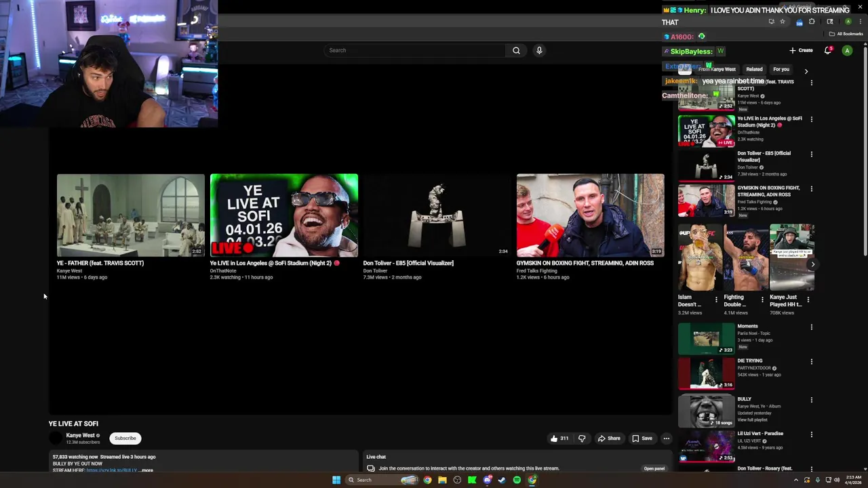Dislike the video with thumbs down

582,439
